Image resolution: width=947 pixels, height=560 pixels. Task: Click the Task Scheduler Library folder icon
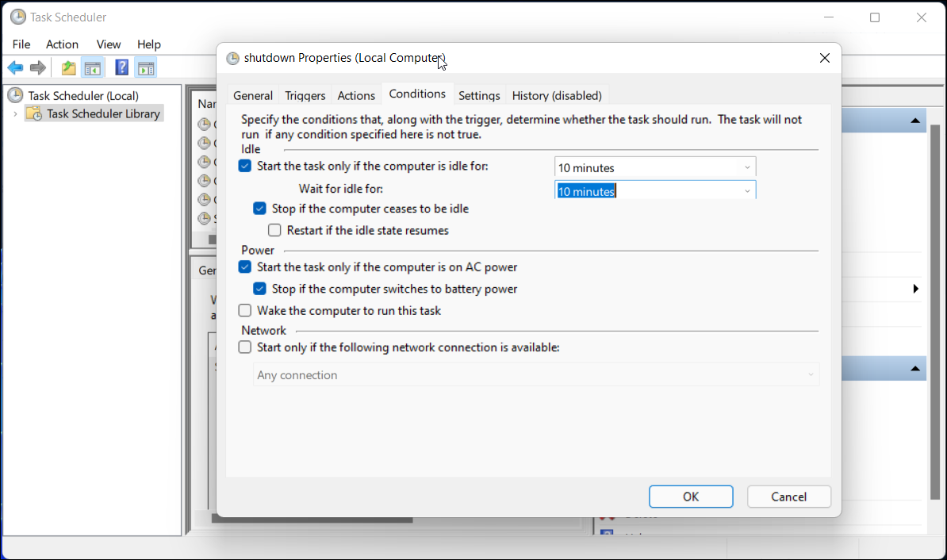click(33, 113)
